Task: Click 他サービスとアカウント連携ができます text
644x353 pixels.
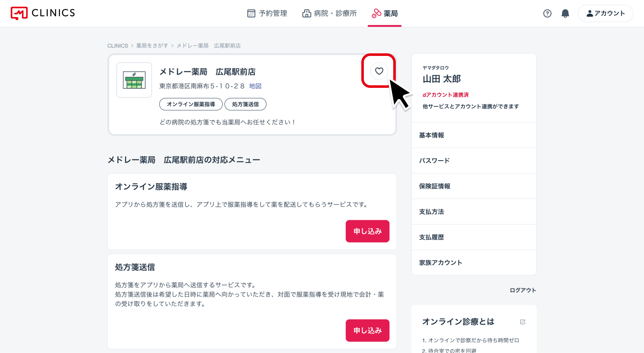Action: [x=471, y=106]
